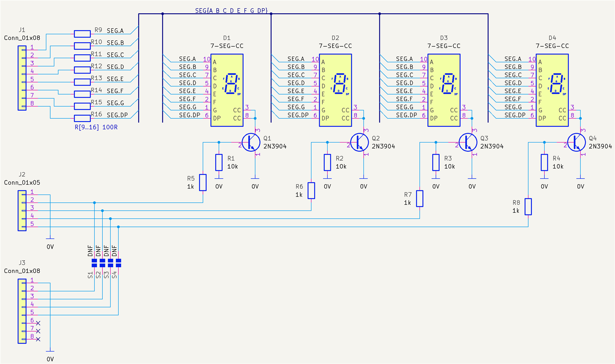The image size is (615, 364).
Task: Click the SEG{A B C D E F G DP} bus label
Action: point(231,11)
